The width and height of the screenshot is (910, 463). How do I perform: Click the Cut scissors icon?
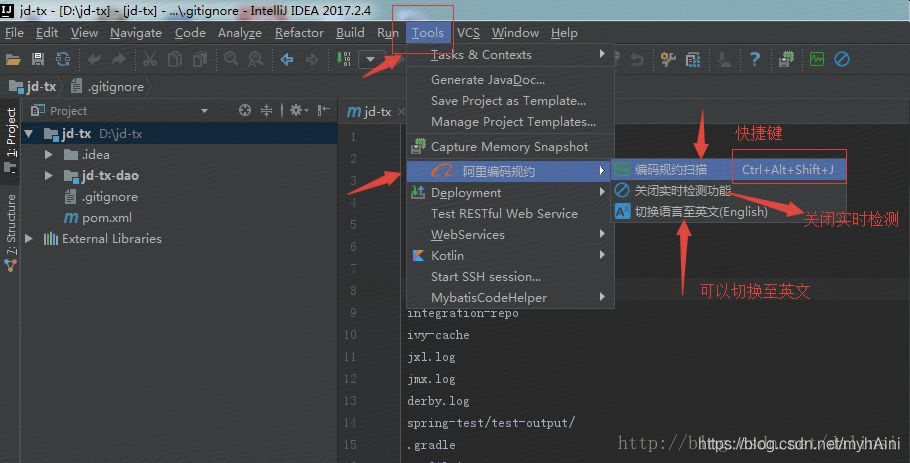tap(150, 59)
